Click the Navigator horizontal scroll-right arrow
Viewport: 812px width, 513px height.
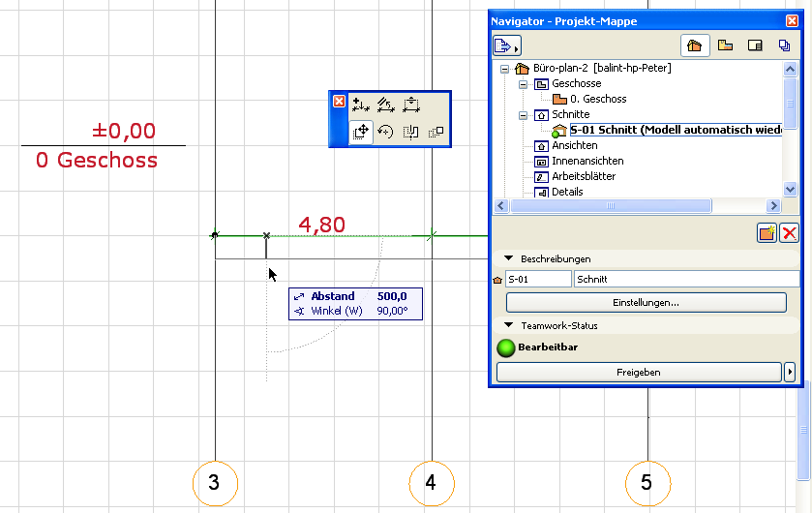(773, 206)
